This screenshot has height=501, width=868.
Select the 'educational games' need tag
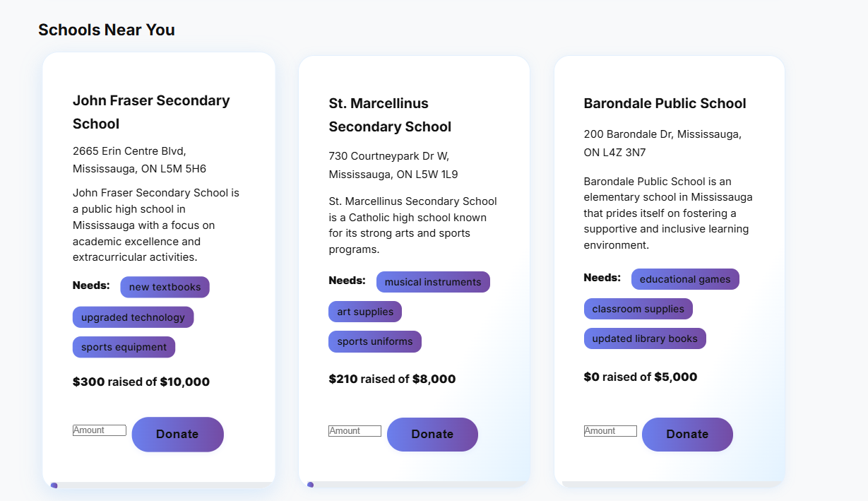[x=685, y=279]
